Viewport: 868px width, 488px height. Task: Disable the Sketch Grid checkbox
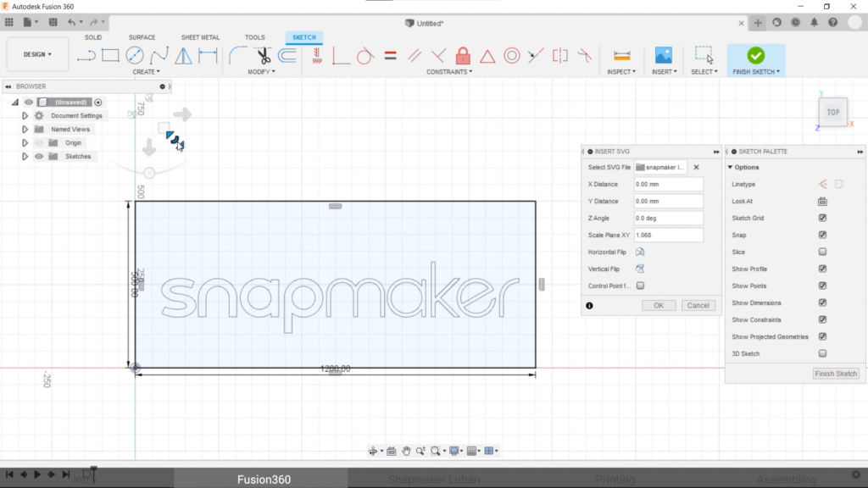(822, 219)
